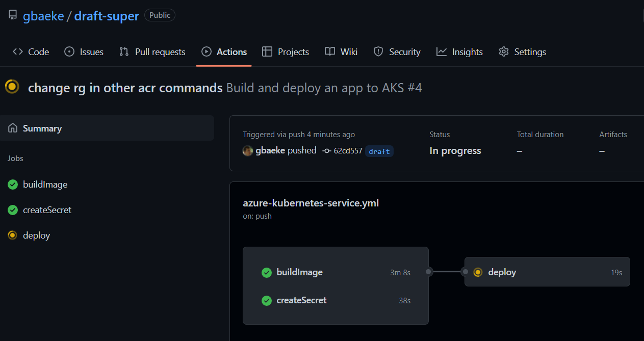Click gbaeke's avatar next to pushed

tap(248, 151)
